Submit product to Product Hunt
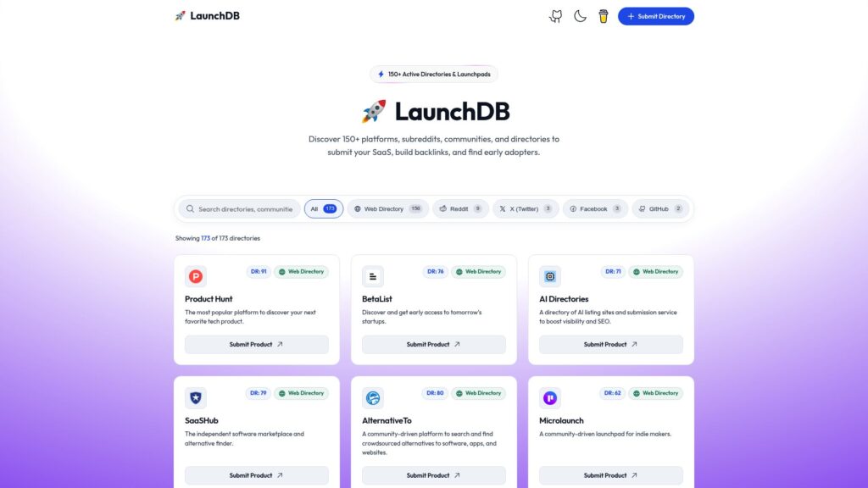 (257, 344)
